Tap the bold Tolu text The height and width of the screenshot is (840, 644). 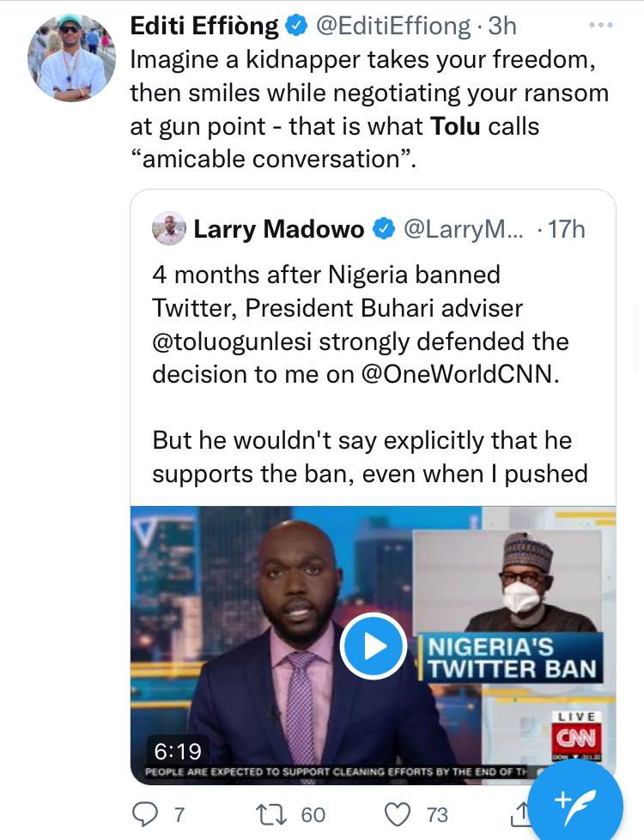point(455,126)
